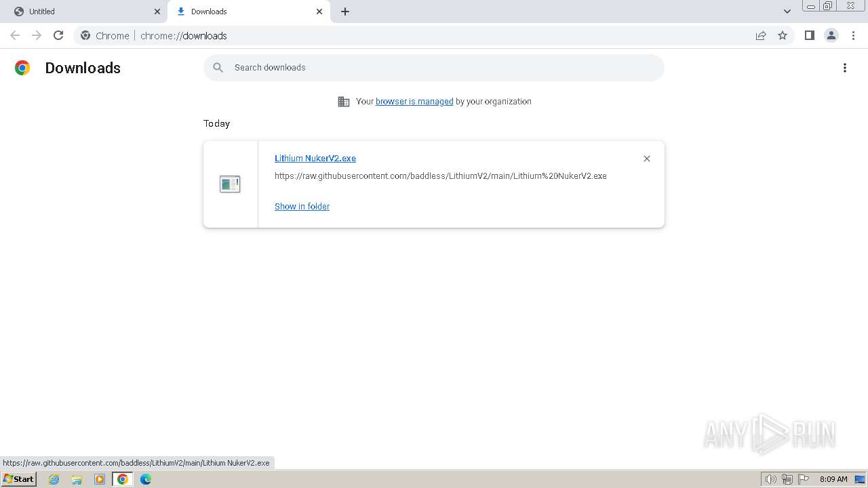Open the profile avatar icon
The height and width of the screenshot is (488, 868).
831,35
